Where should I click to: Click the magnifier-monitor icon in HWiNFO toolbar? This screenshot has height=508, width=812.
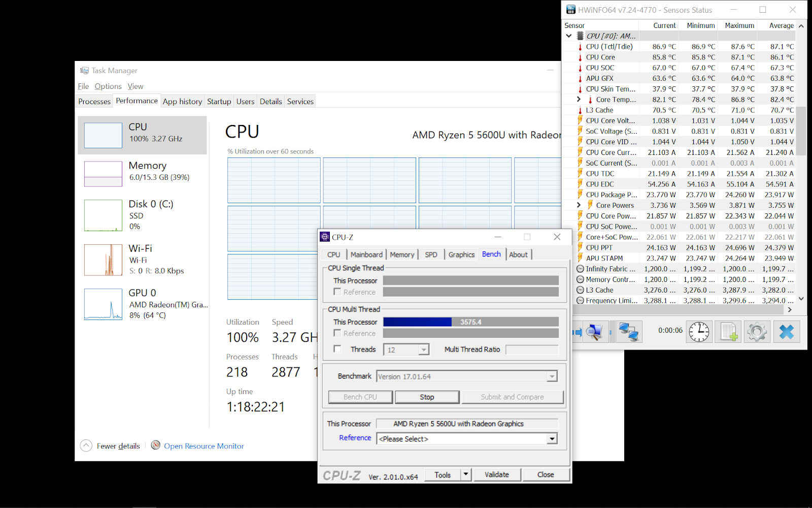pyautogui.click(x=594, y=332)
